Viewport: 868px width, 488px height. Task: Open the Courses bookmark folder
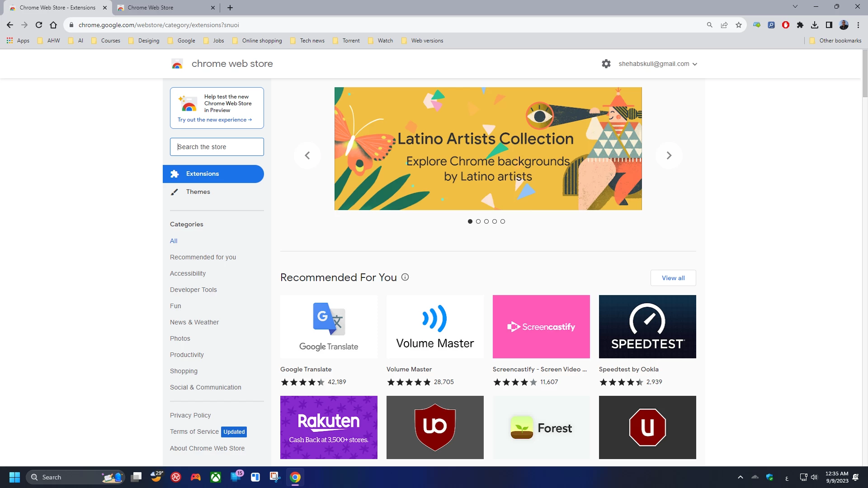tap(106, 41)
